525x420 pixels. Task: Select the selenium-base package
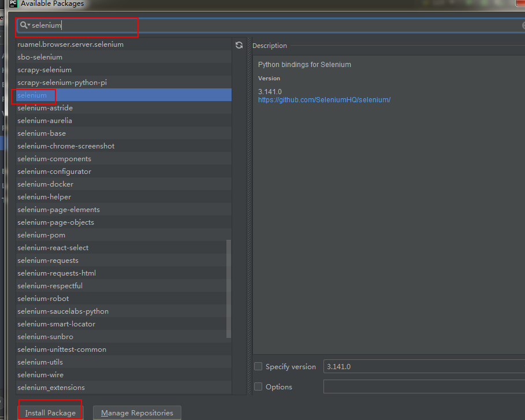[124, 133]
